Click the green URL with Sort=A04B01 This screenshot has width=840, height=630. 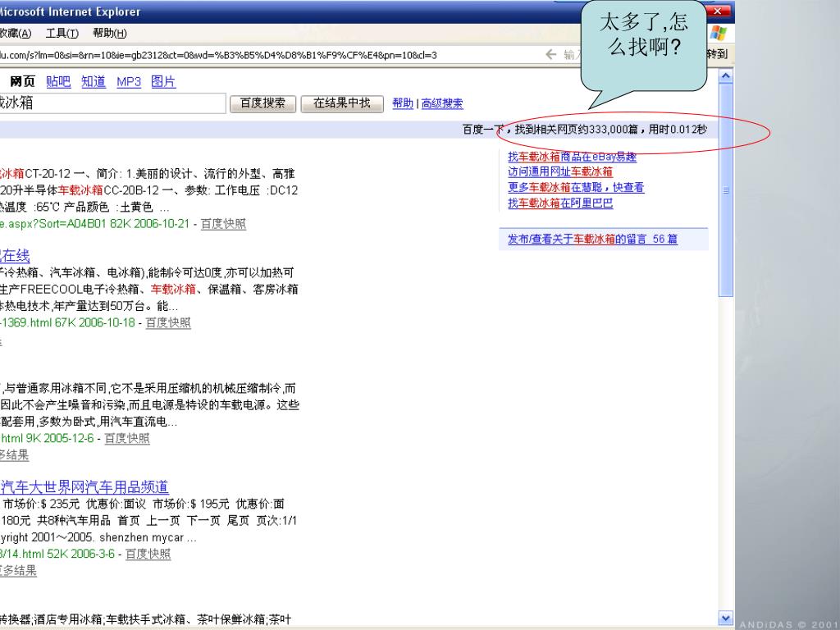point(94,224)
